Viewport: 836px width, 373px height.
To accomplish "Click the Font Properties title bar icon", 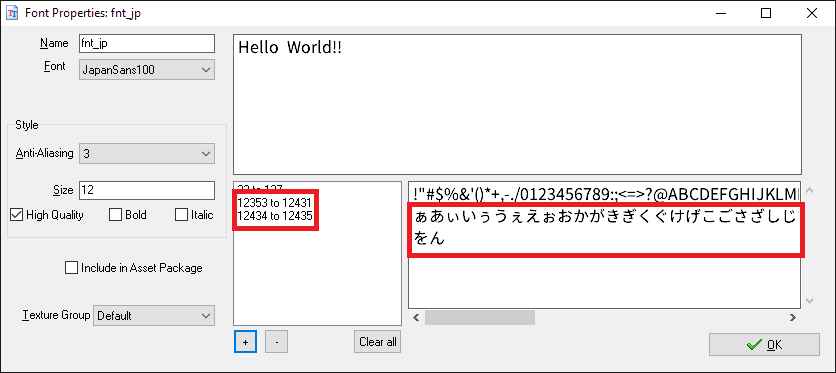I will coord(12,13).
